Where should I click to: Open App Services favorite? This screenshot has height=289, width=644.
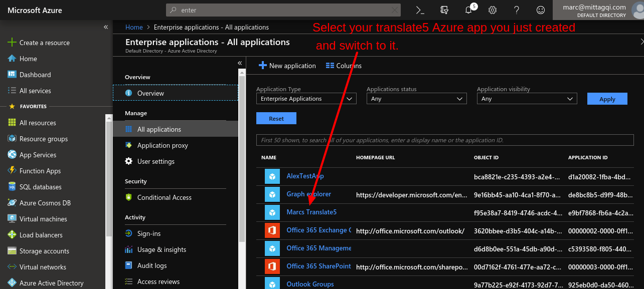tap(32, 155)
